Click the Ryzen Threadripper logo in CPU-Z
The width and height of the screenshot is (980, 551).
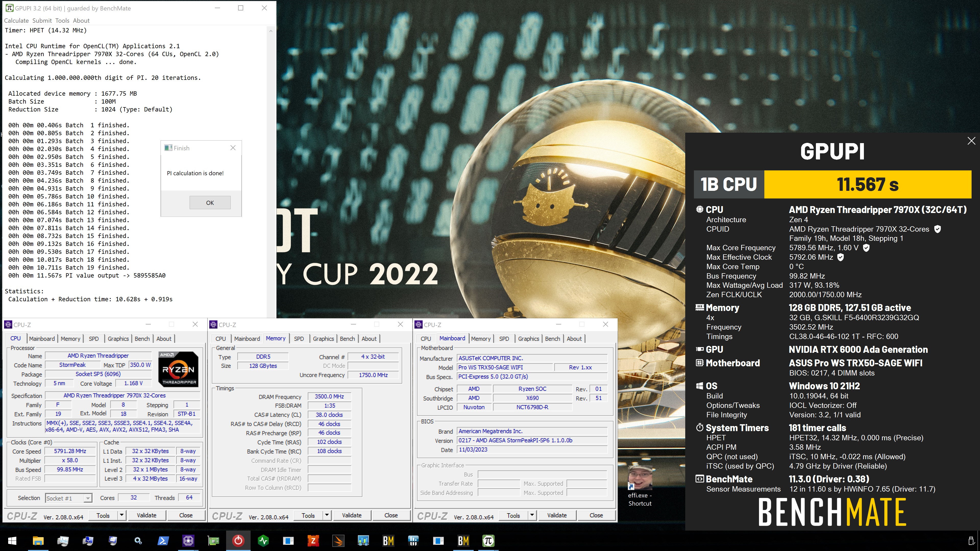click(x=178, y=369)
